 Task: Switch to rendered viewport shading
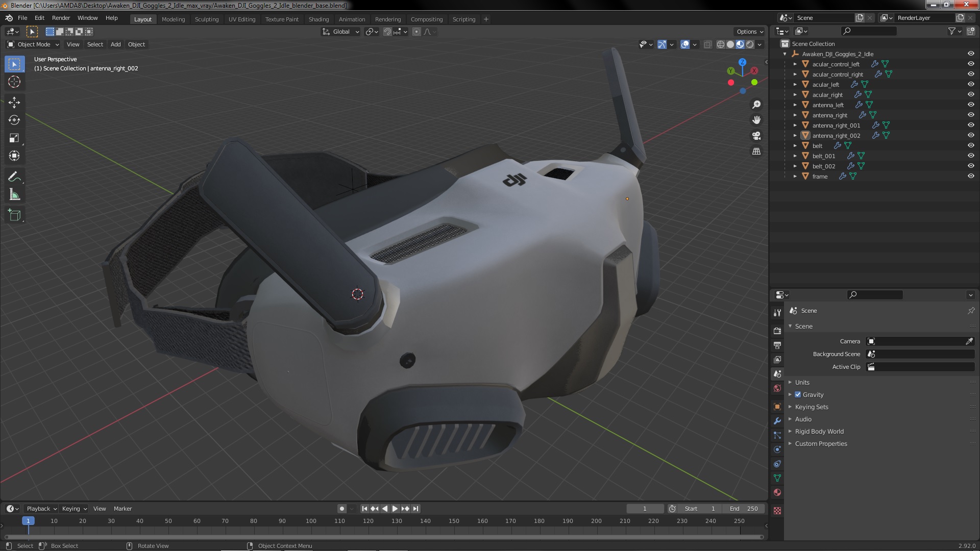[750, 44]
